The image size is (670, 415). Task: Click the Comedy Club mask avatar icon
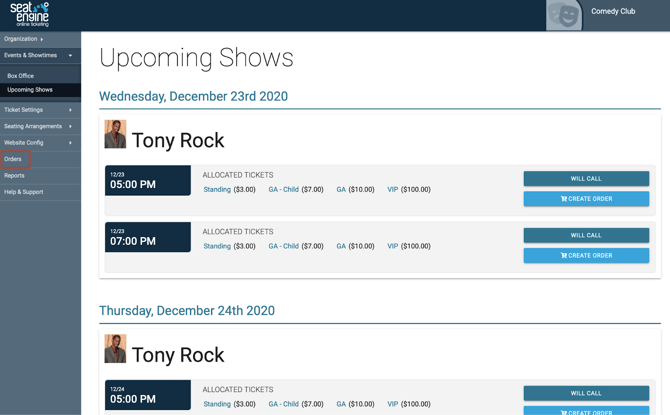(x=564, y=15)
